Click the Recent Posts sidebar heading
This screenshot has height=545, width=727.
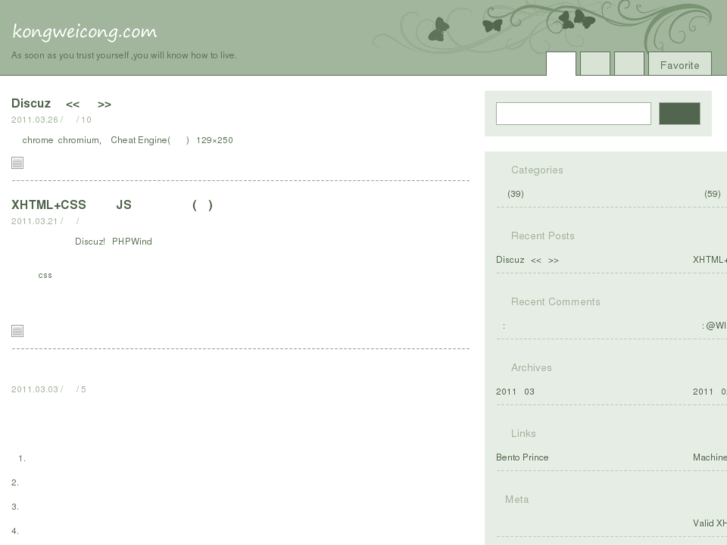click(x=542, y=236)
